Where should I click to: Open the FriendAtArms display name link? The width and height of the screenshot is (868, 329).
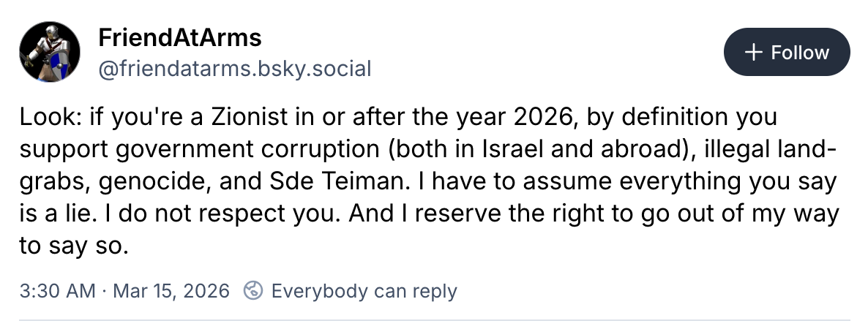click(x=179, y=37)
